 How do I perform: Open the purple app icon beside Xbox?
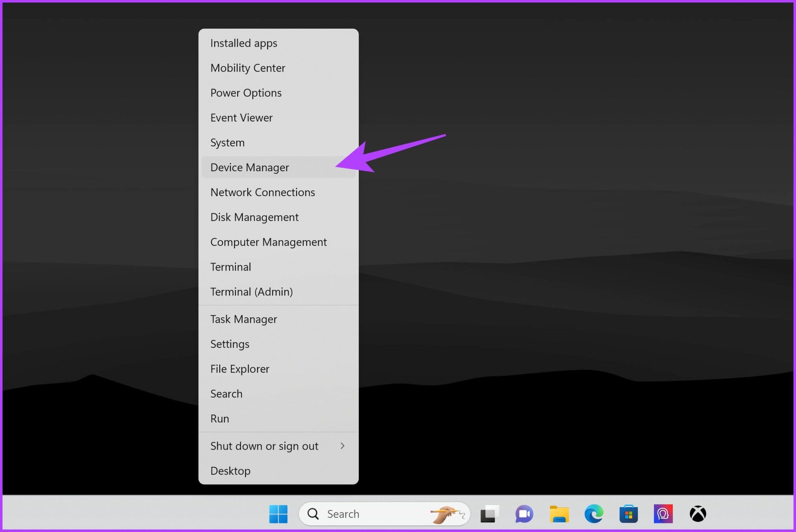pos(663,514)
